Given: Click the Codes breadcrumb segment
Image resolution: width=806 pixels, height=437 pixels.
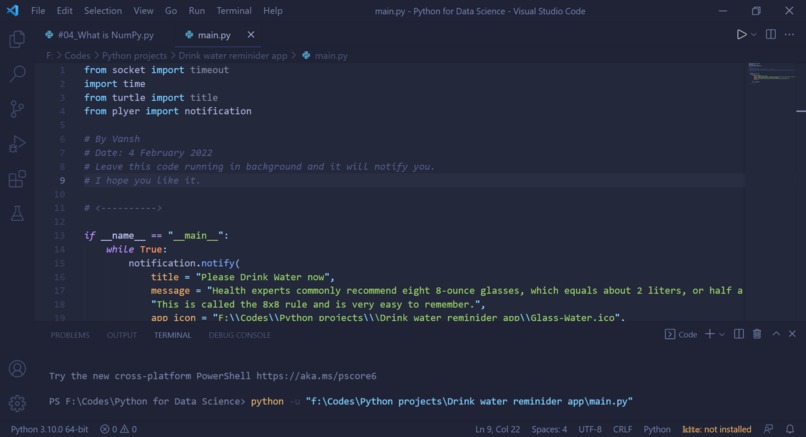Looking at the screenshot, I should (77, 56).
